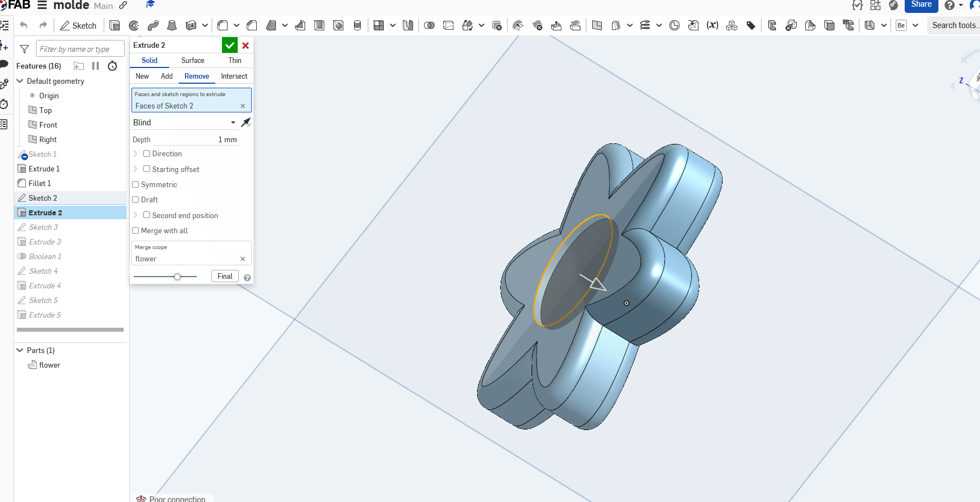Select the Revolve tool
This screenshot has height=502, width=980.
coord(134,25)
